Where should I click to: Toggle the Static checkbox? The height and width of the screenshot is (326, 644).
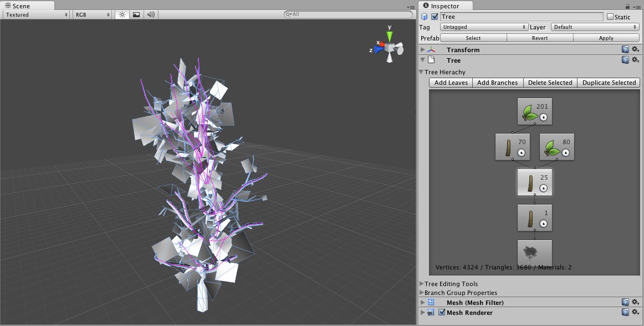pos(610,17)
